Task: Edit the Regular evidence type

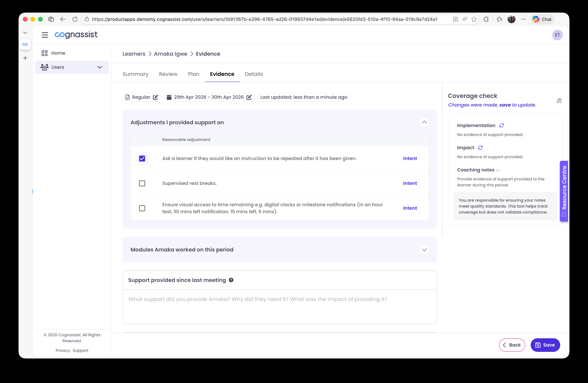Action: click(155, 97)
